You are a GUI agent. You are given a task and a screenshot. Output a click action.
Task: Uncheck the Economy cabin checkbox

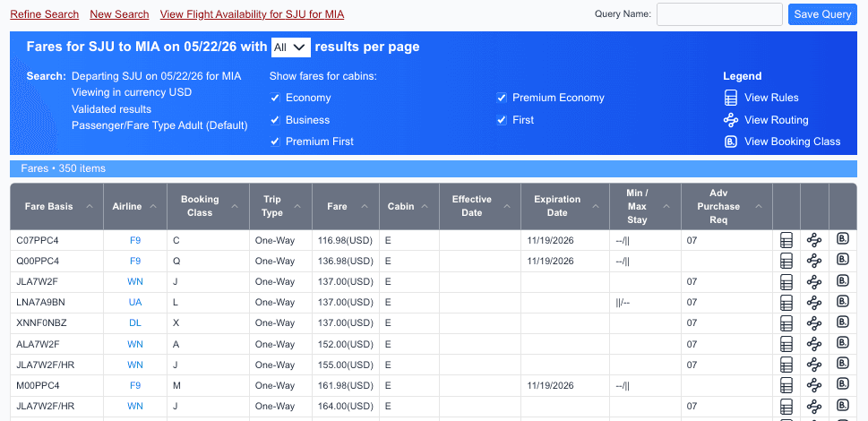(275, 98)
